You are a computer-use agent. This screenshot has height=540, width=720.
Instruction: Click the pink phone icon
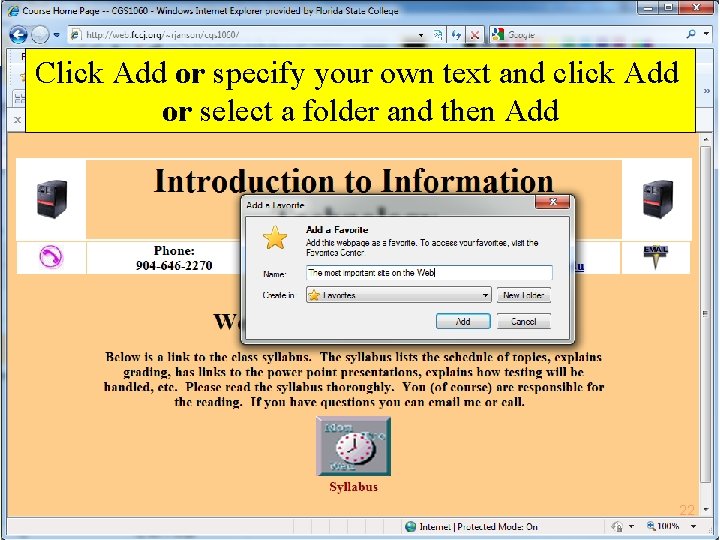click(x=51, y=257)
